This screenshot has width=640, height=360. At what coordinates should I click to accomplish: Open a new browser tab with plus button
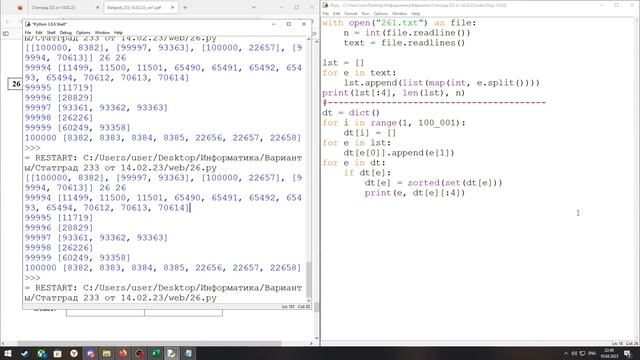point(185,7)
